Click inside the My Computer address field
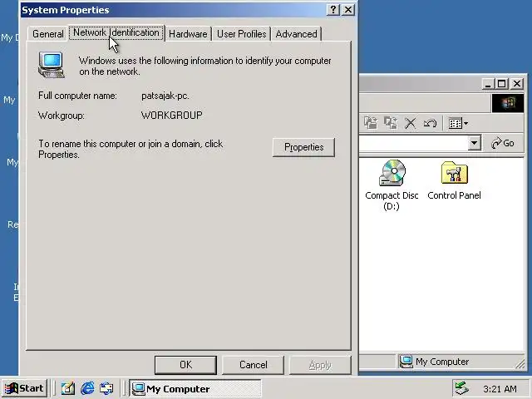Screen dimensions: 532x399 tap(414, 143)
